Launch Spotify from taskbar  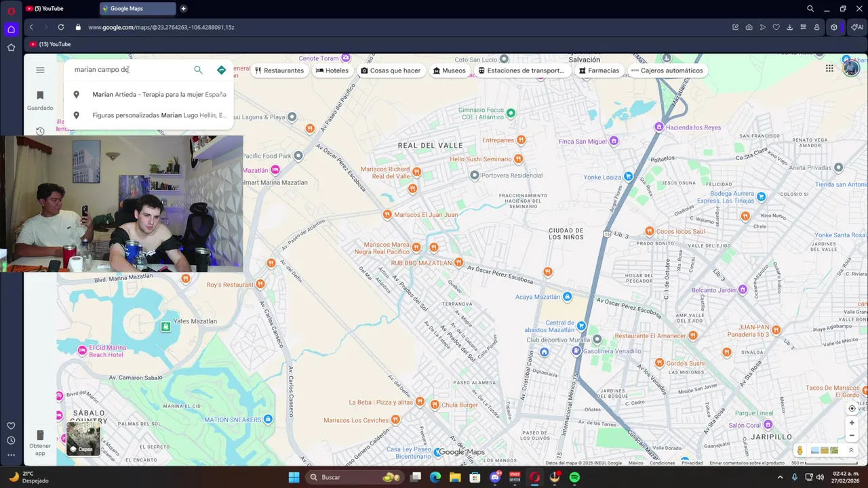point(574,477)
